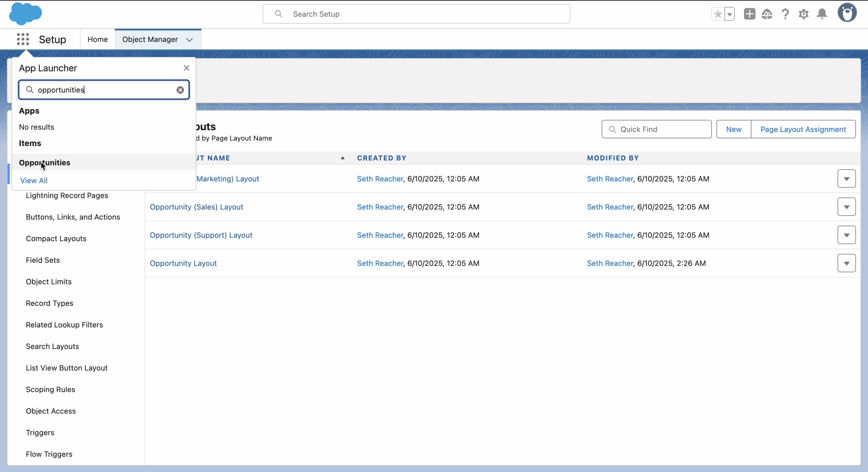The height and width of the screenshot is (472, 868).
Task: Open row actions for Opportunity (Sales) Layout
Action: [846, 207]
